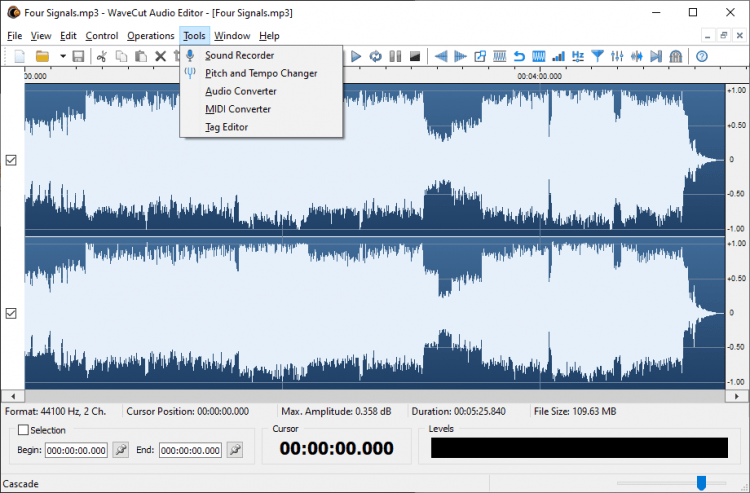The width and height of the screenshot is (750, 493).
Task: Click the pin button beside Begin field
Action: [121, 450]
